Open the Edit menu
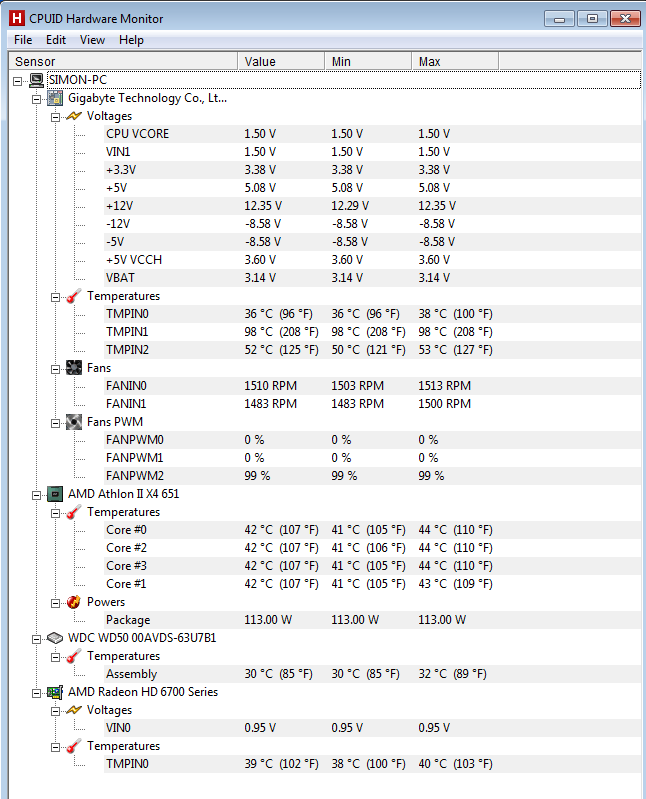646x799 pixels. pyautogui.click(x=56, y=40)
